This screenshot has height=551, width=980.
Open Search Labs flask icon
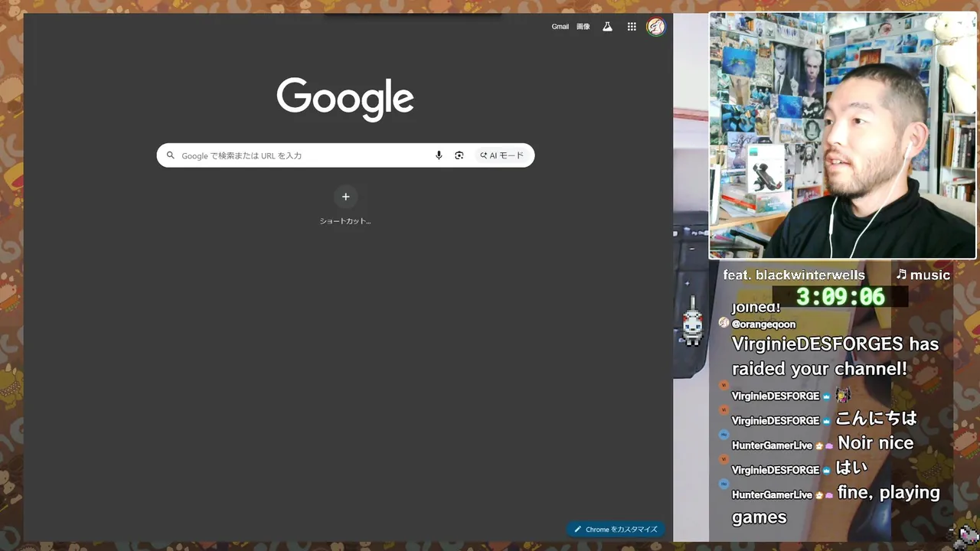coord(607,27)
